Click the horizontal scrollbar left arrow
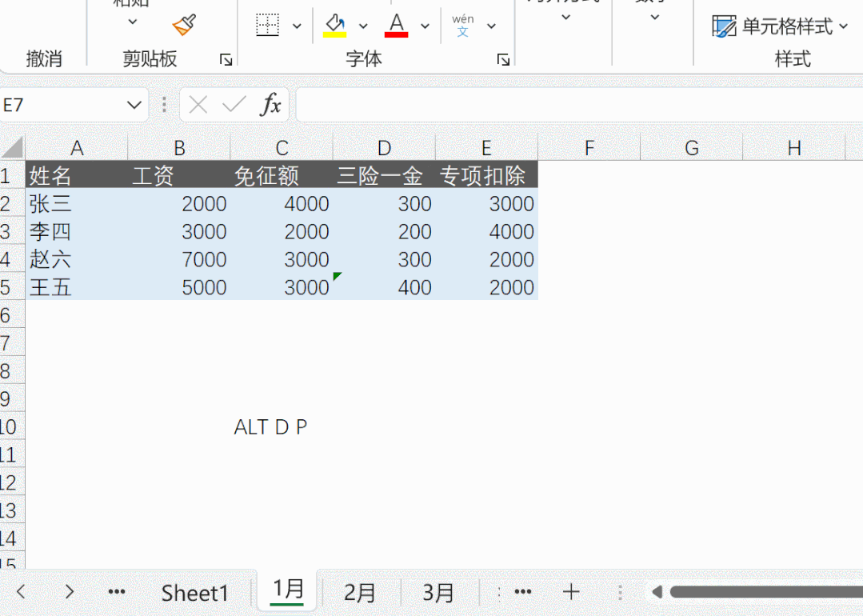Screen dimensions: 863x616 [x=657, y=592]
